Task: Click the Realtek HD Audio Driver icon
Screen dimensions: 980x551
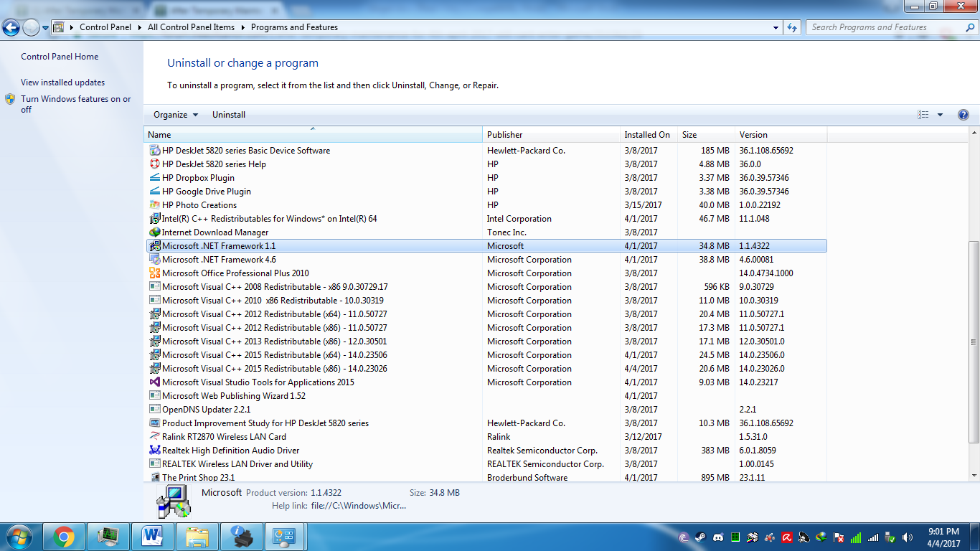Action: coord(154,451)
